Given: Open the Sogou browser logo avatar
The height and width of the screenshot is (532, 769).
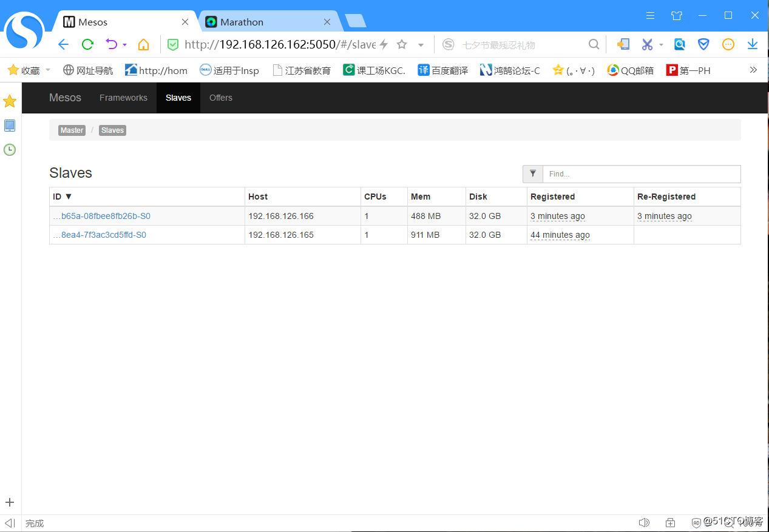Looking at the screenshot, I should tap(25, 31).
